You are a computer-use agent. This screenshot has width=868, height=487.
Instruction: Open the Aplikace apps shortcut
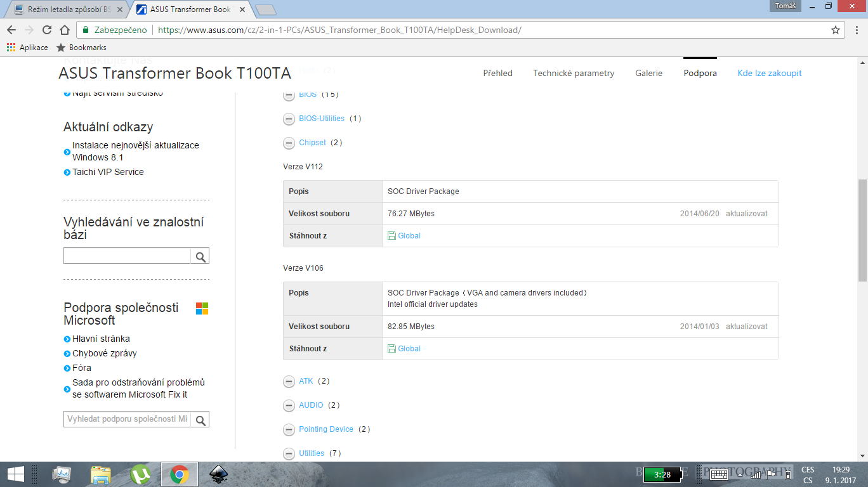coord(27,48)
